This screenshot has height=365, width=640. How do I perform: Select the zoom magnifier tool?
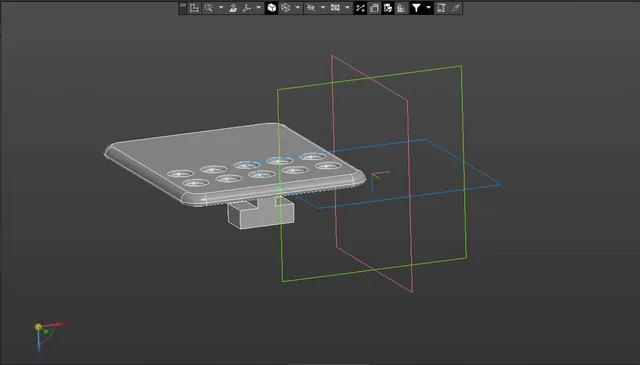(209, 8)
